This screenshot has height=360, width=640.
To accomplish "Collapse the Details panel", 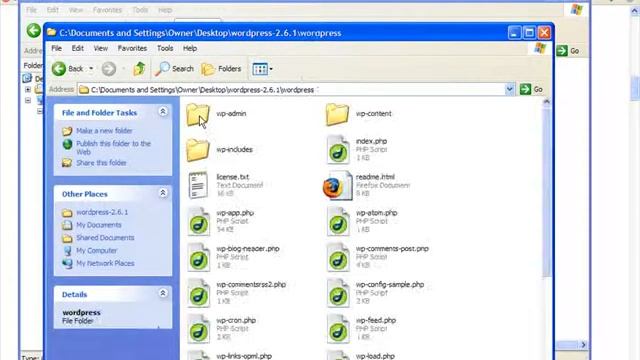I will 163,293.
